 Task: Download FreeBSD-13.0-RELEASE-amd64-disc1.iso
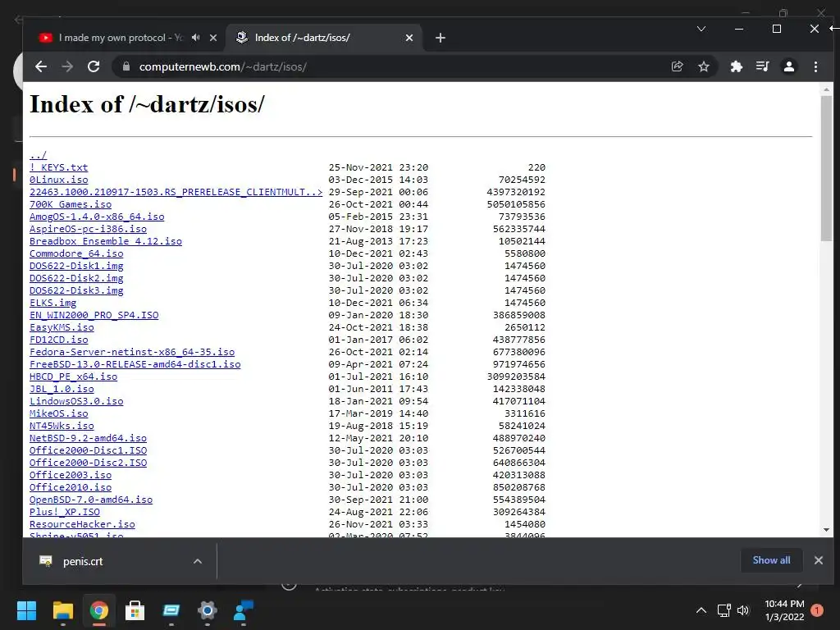[x=135, y=365]
